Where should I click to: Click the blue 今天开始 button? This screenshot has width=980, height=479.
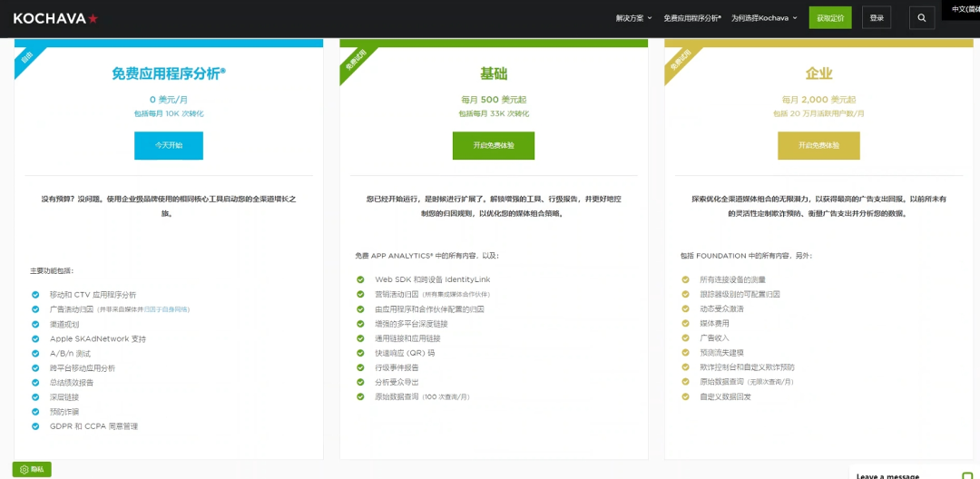pos(169,145)
